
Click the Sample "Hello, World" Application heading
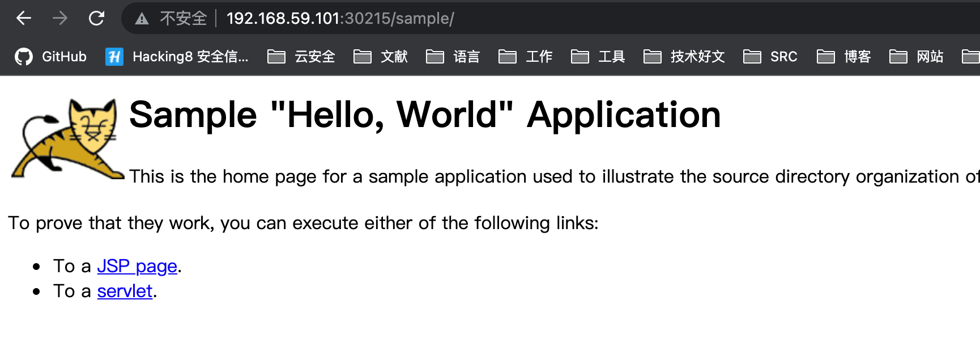pos(425,115)
